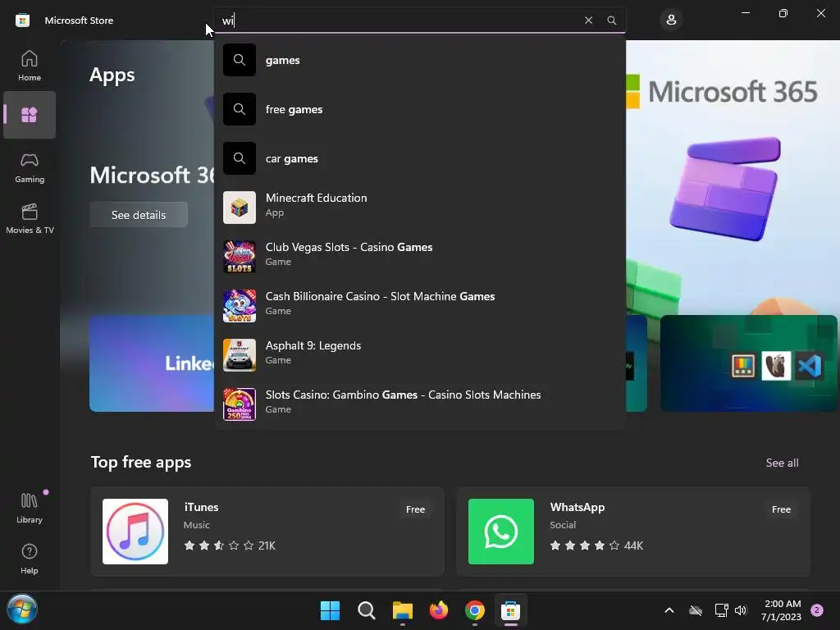Clear the search box text

point(588,21)
